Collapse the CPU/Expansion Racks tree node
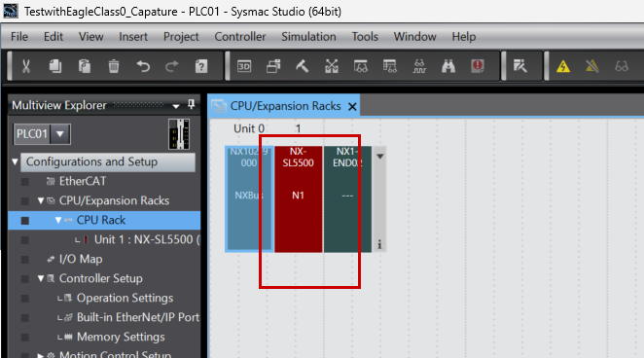Screen dimensions: 644x358 (x=41, y=200)
